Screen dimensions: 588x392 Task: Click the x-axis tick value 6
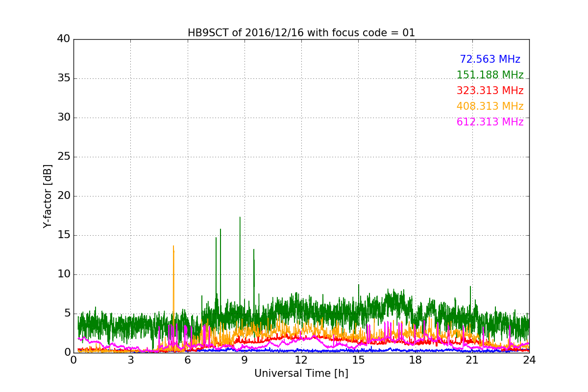188,360
